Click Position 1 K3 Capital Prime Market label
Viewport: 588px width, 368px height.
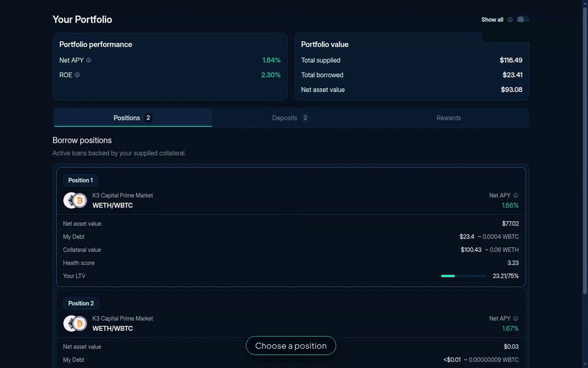[122, 195]
